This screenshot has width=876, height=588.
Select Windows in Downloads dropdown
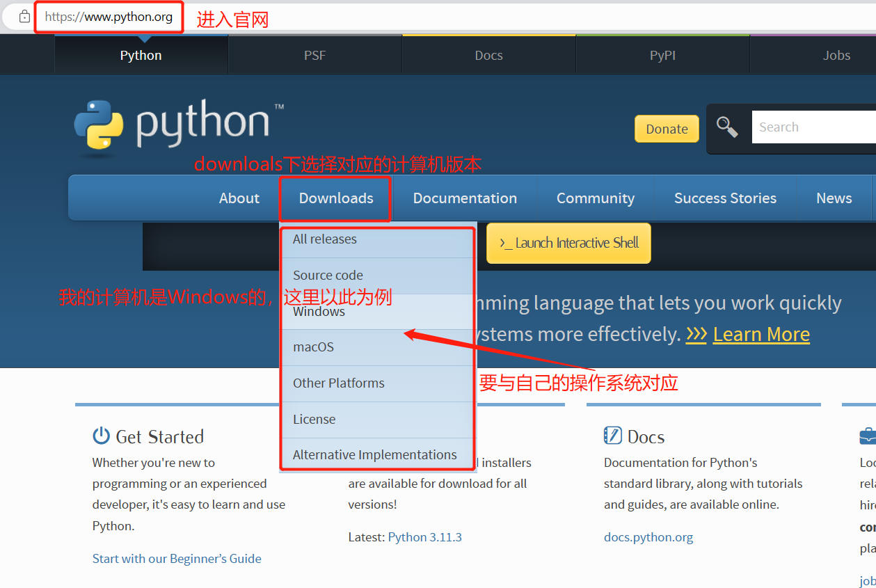click(378, 312)
